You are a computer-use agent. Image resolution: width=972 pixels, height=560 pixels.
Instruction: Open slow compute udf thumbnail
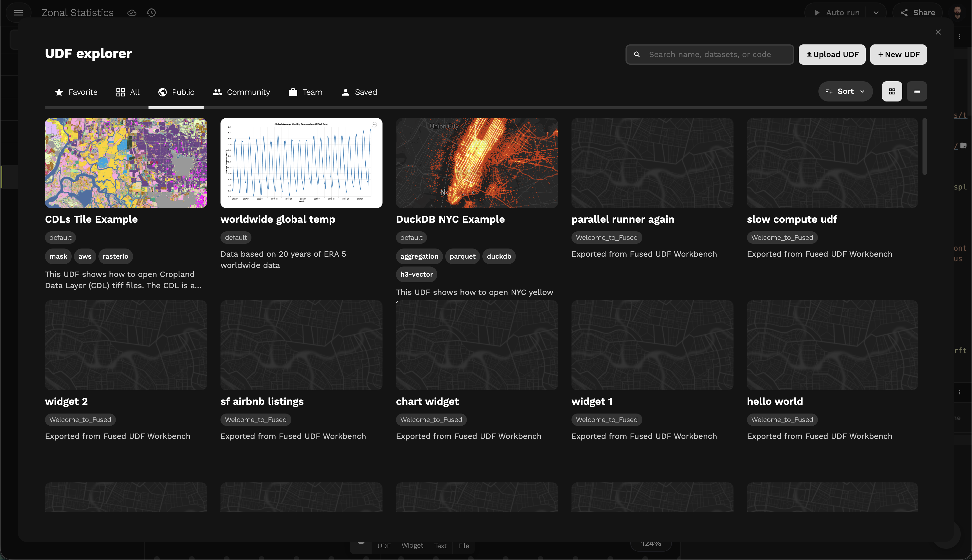832,163
